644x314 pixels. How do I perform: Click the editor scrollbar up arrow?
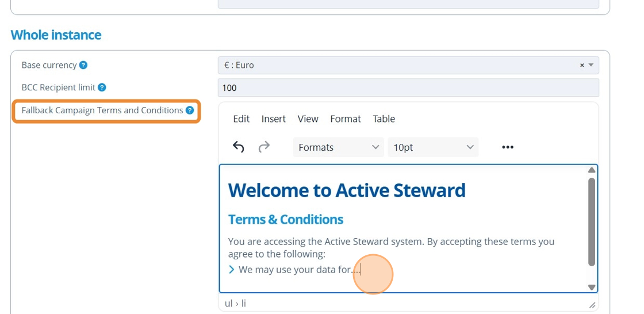coord(592,170)
